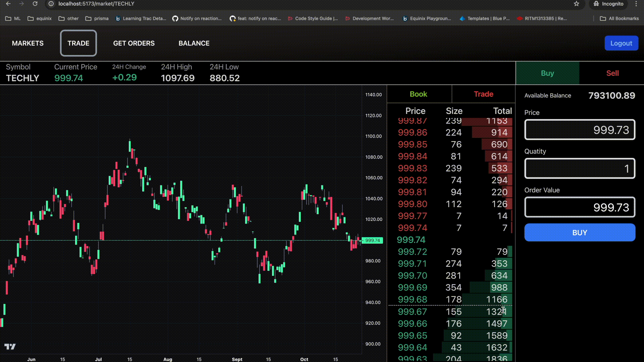Open the ML bookmarks folder
Image resolution: width=644 pixels, height=362 pixels.
tap(13, 18)
